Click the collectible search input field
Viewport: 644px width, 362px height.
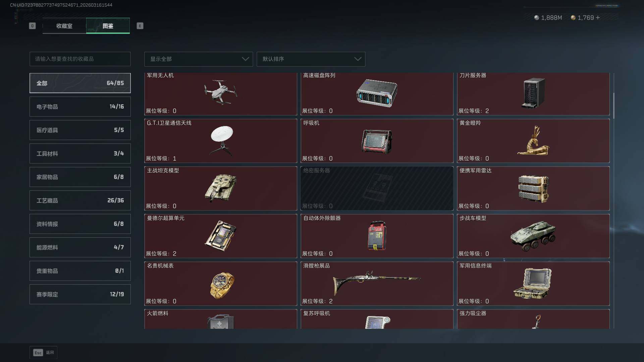80,59
